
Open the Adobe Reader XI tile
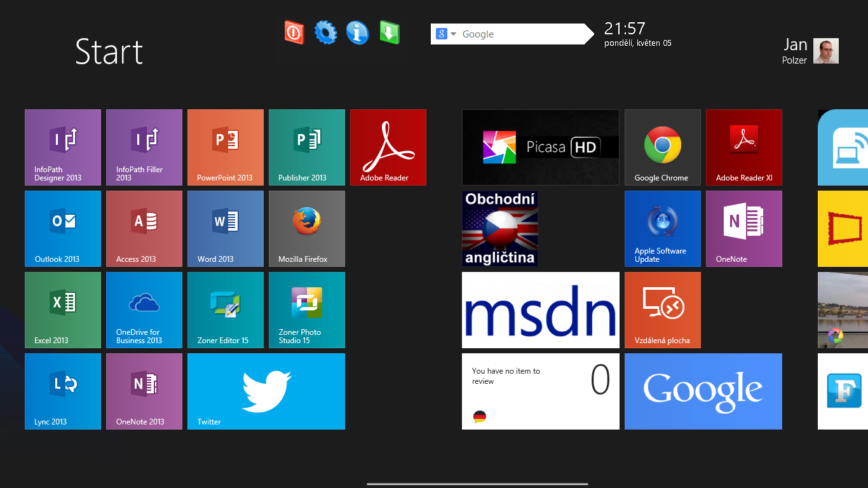click(x=744, y=147)
